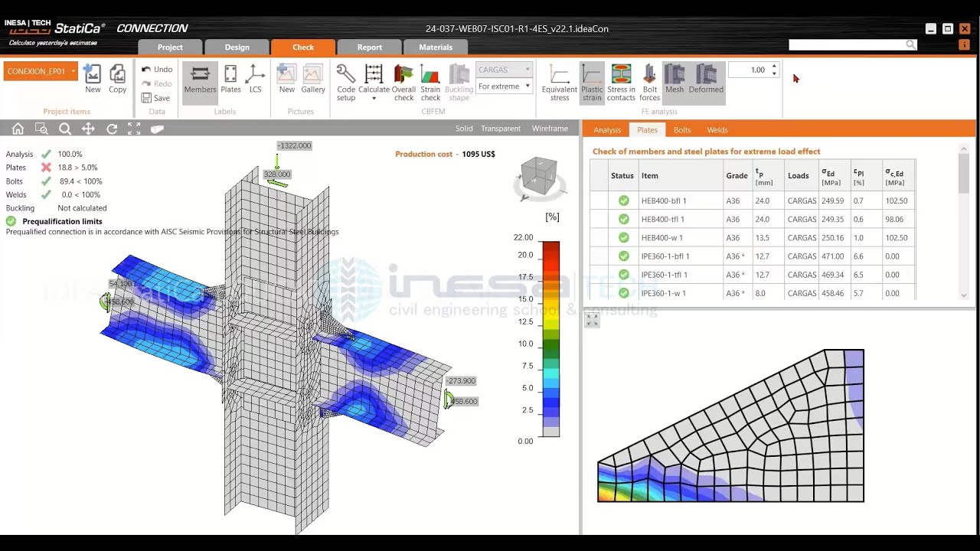Switch to the Bolts results tab
The width and height of the screenshot is (980, 551).
click(682, 130)
